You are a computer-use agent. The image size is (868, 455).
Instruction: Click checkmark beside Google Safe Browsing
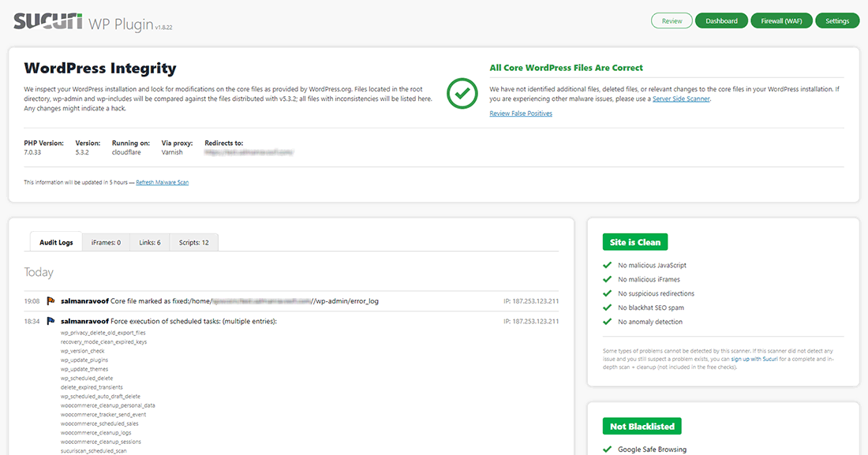607,449
